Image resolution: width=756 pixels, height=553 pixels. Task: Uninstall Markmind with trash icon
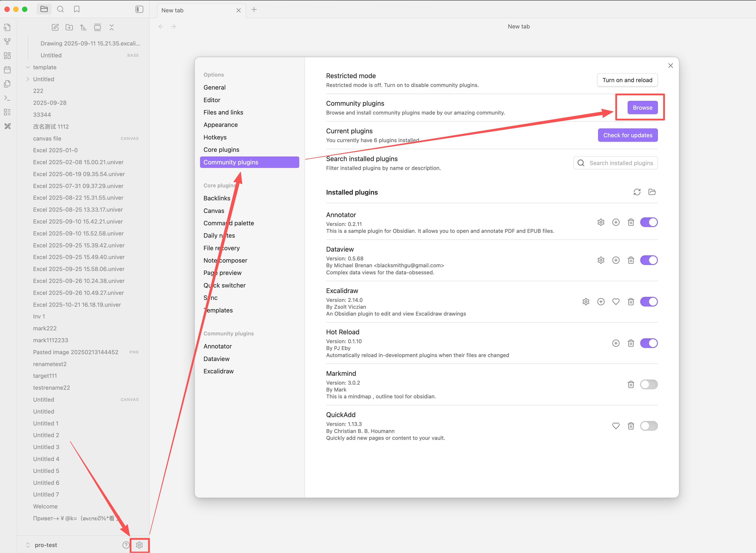[x=631, y=384]
